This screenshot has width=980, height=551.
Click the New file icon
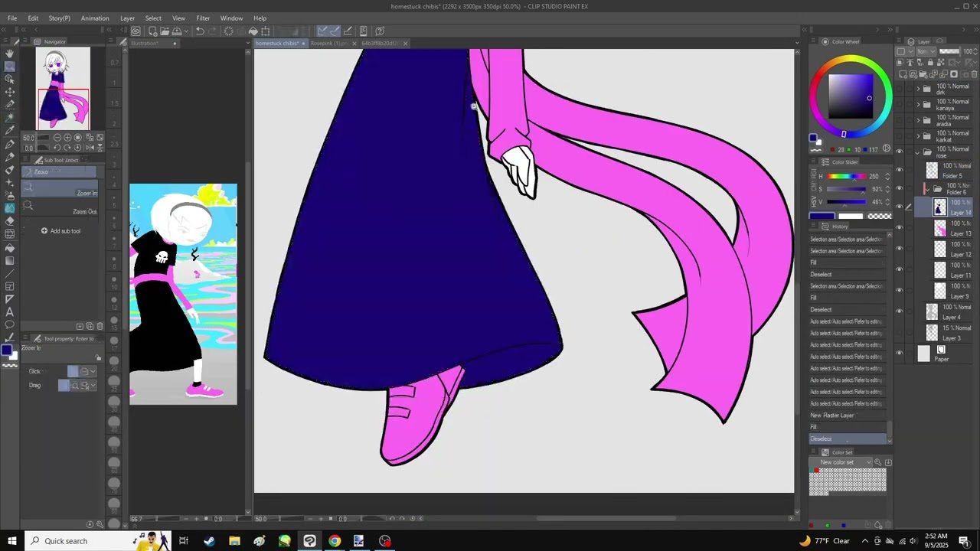[x=152, y=31]
